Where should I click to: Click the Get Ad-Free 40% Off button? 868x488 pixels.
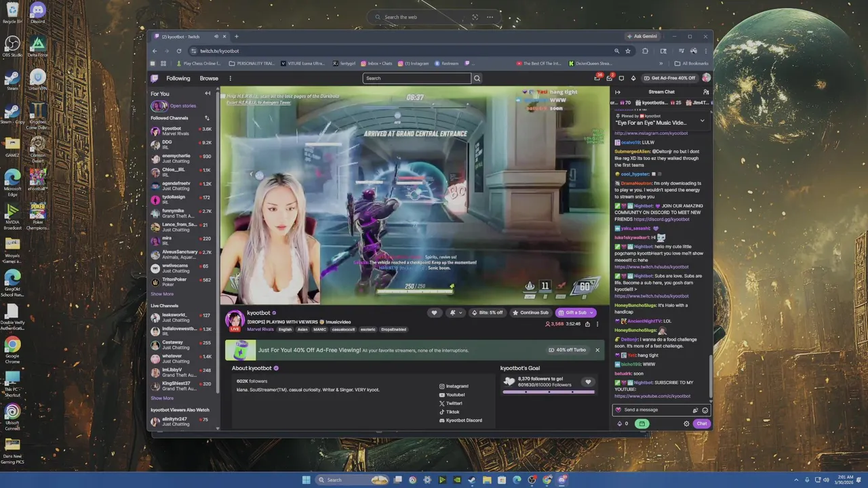pyautogui.click(x=669, y=78)
